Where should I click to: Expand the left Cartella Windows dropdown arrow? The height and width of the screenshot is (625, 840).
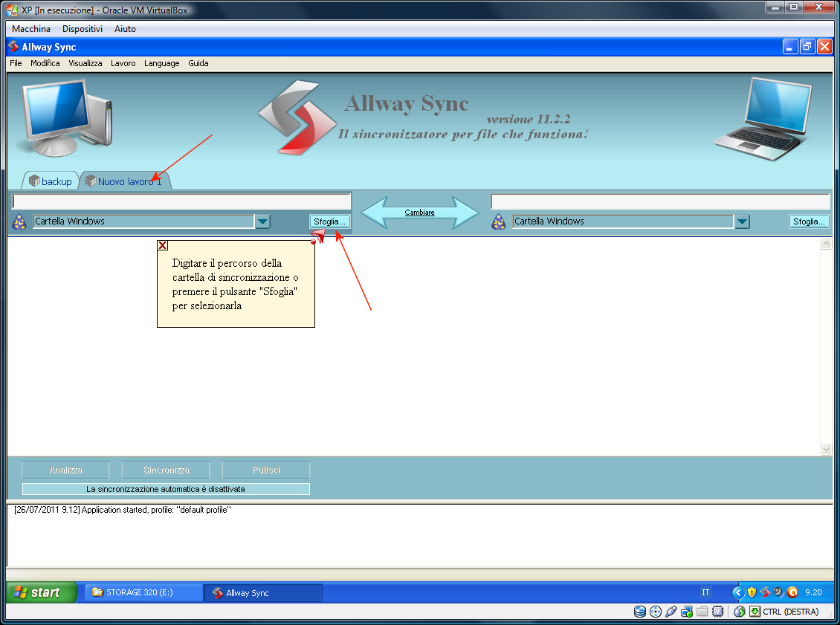(x=262, y=221)
